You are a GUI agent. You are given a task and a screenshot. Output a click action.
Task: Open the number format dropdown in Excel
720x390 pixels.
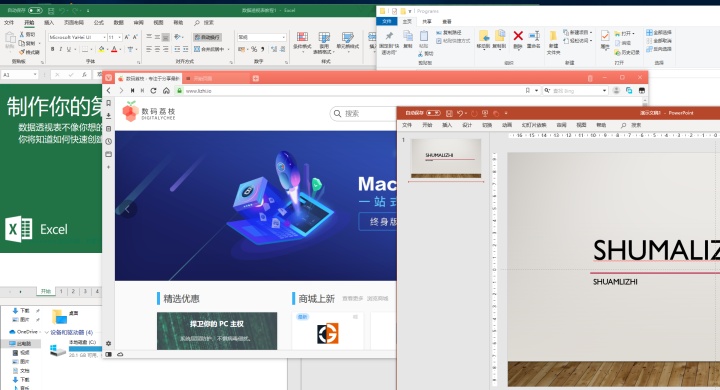(283, 37)
